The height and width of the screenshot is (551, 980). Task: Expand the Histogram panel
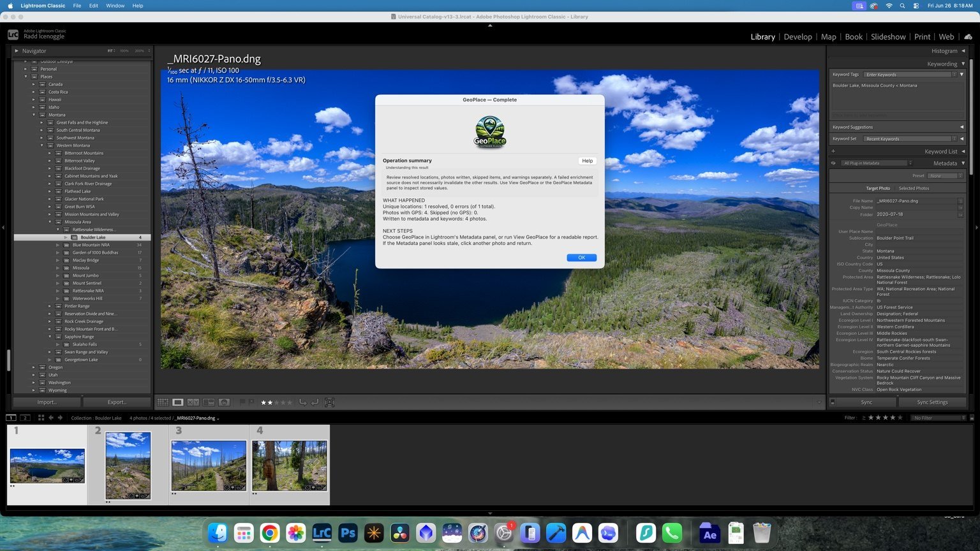tap(963, 51)
